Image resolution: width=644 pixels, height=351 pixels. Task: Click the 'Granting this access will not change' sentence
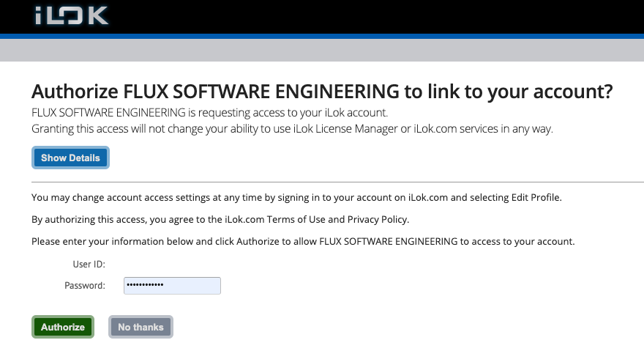293,129
